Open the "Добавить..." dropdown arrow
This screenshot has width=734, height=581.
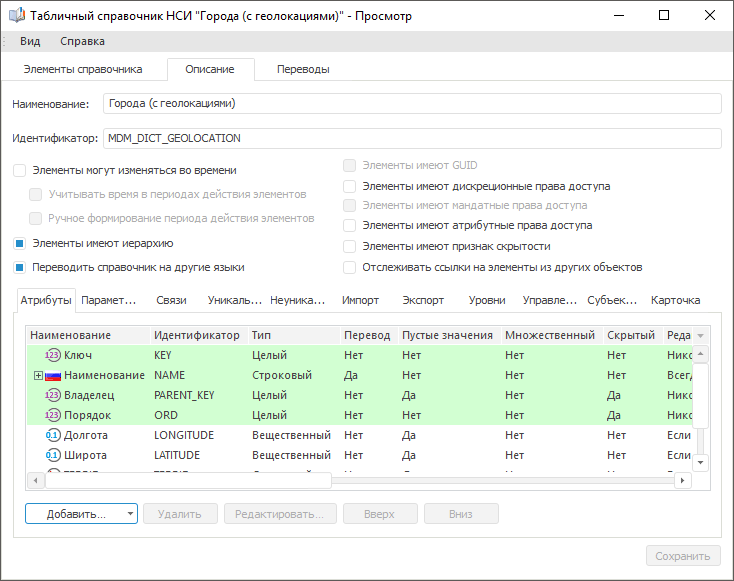click(x=131, y=514)
